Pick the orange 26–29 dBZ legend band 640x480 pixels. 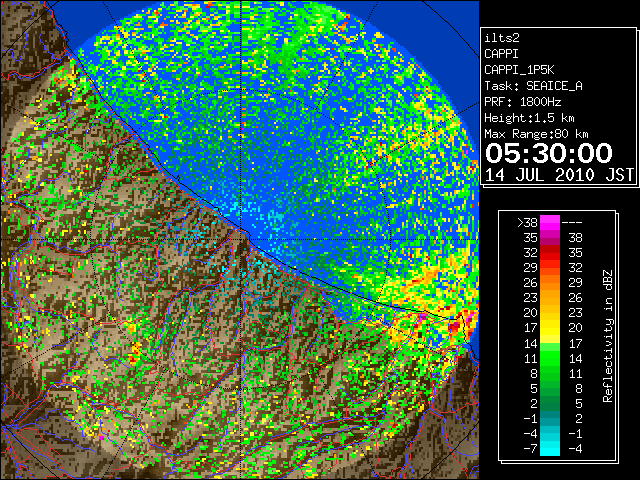coord(550,283)
